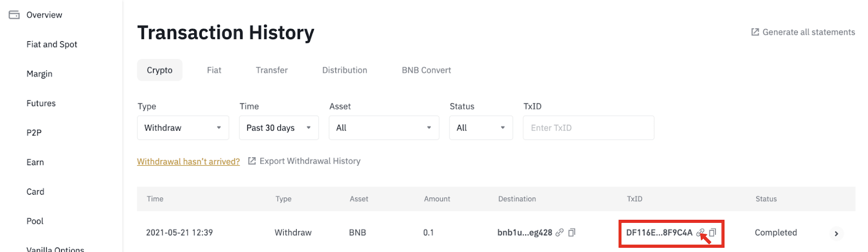Screen dimensions: 868x252
Task: Copy the destination address bnb1u...eg428
Action: pyautogui.click(x=572, y=232)
